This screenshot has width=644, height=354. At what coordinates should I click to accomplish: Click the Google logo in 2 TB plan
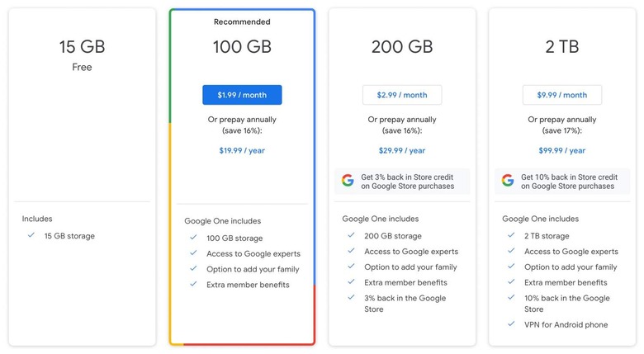pos(507,180)
